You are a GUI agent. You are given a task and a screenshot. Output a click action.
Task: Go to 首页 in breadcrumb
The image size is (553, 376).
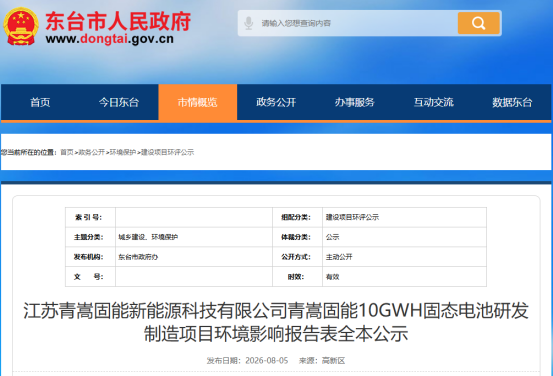pyautogui.click(x=67, y=152)
